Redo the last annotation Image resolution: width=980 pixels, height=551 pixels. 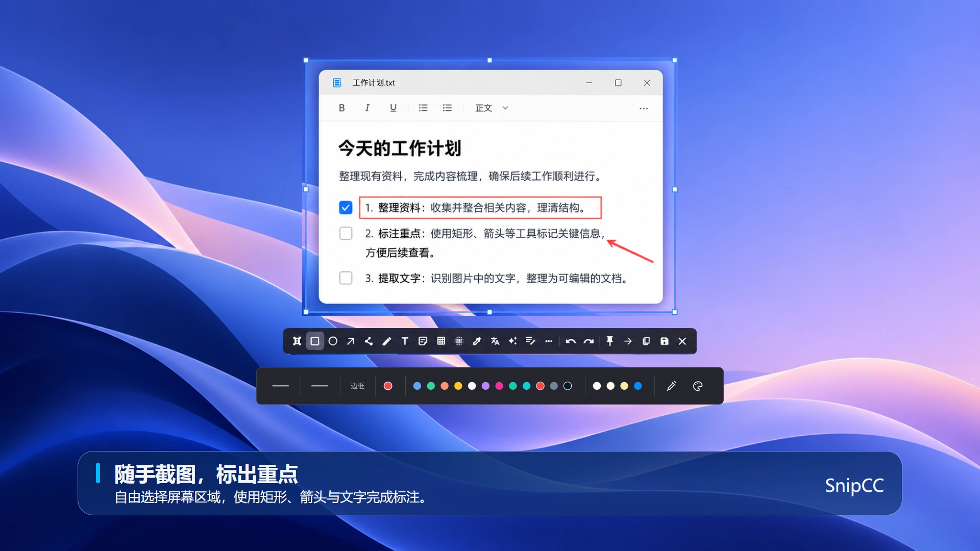589,341
